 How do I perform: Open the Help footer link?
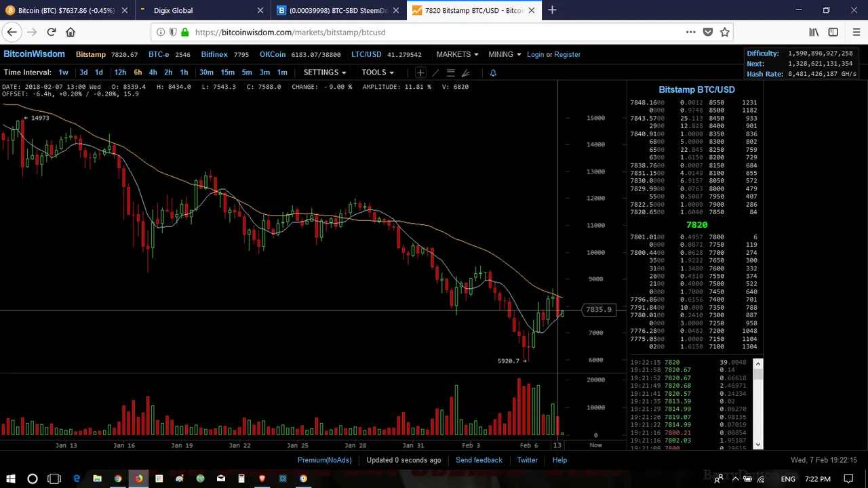[x=559, y=460]
